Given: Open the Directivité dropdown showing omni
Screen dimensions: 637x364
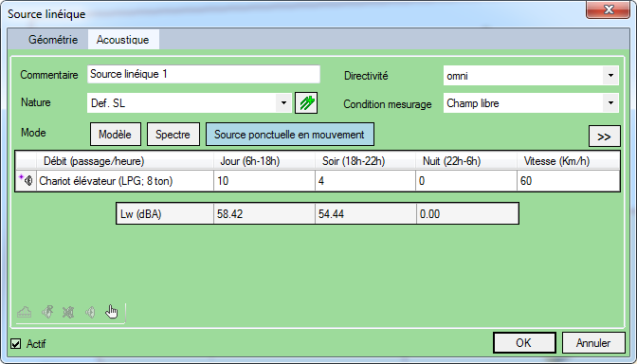Looking at the screenshot, I should tap(531, 76).
